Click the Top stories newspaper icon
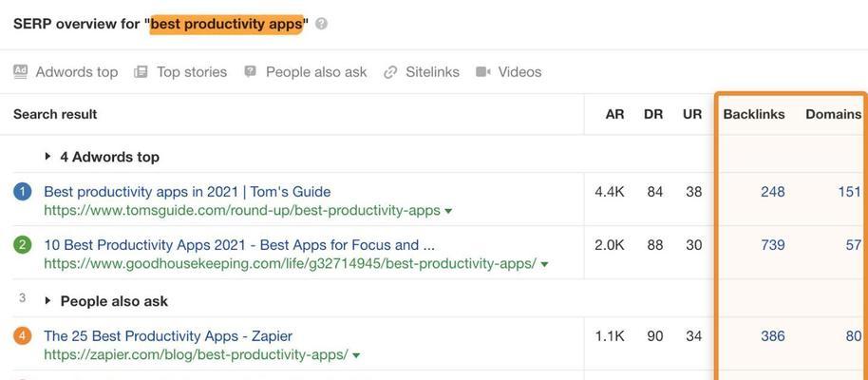Screen dimensions: 868x380 pyautogui.click(x=141, y=72)
